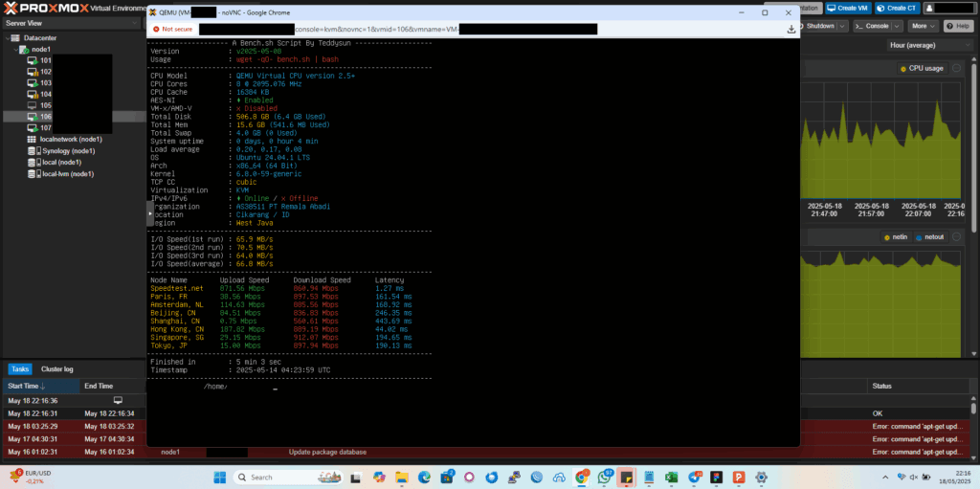Select the local-lvm (node1) storage icon
The height and width of the screenshot is (489, 980).
coord(33,174)
